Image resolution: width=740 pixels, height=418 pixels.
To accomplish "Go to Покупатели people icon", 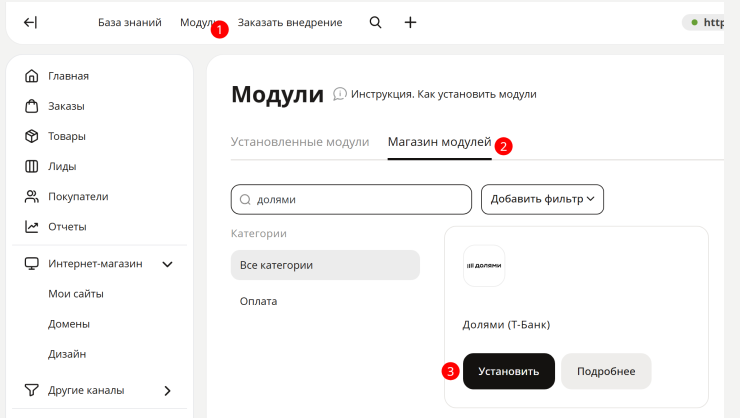I will 32,197.
